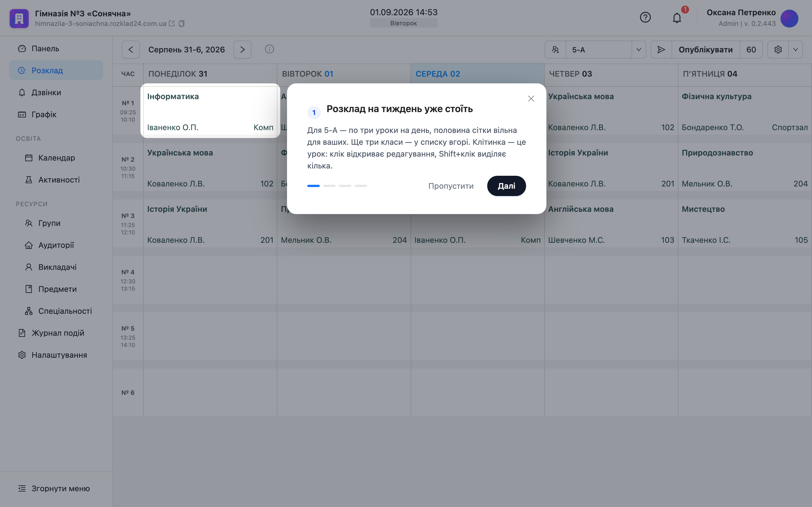This screenshot has width=812, height=507.
Task: Expand the 5-А class dropdown
Action: tap(639, 50)
